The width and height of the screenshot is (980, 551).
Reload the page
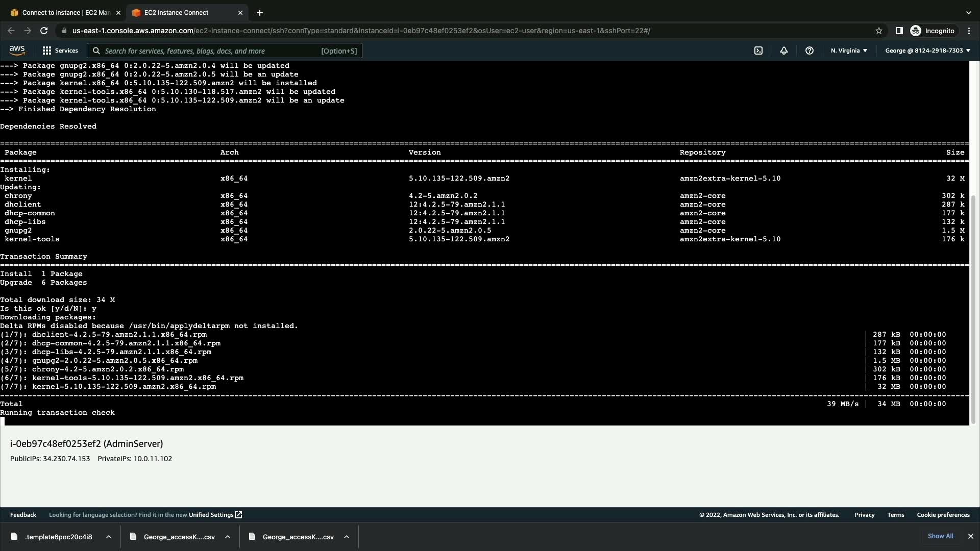pyautogui.click(x=44, y=31)
